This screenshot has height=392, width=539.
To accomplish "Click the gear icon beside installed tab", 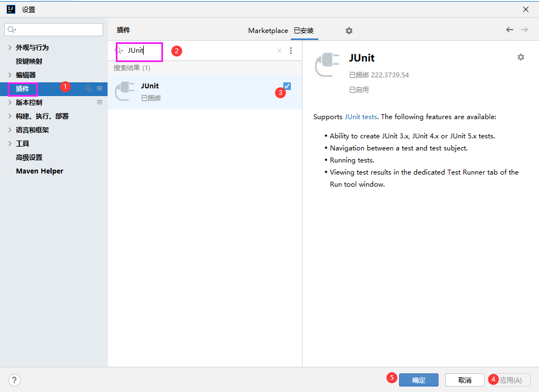I will (x=349, y=31).
